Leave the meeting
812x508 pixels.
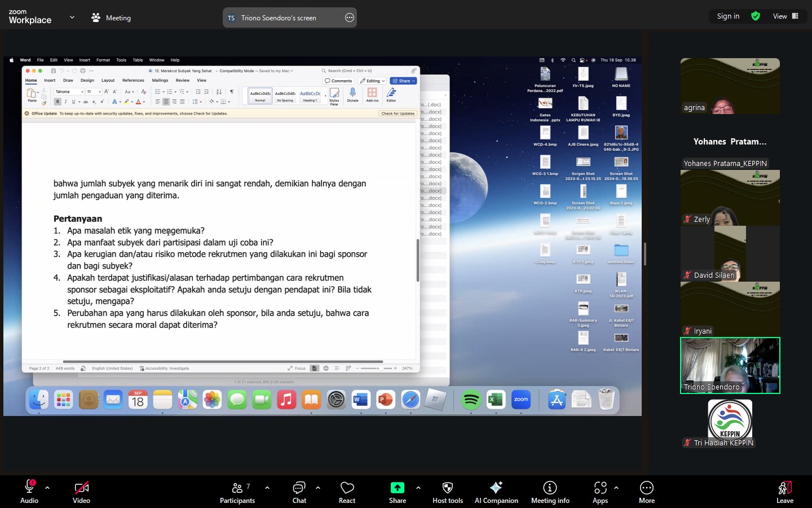coord(784,492)
